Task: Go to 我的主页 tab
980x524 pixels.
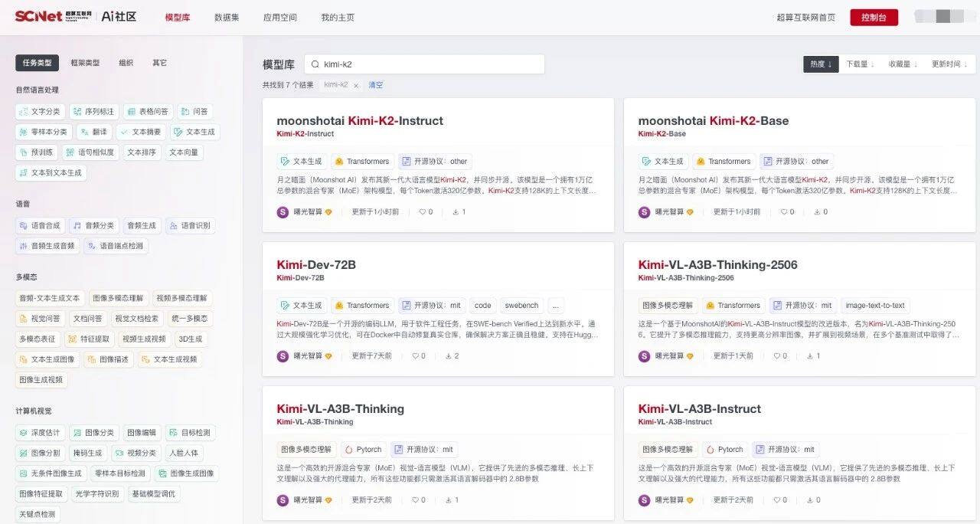Action: 338,17
